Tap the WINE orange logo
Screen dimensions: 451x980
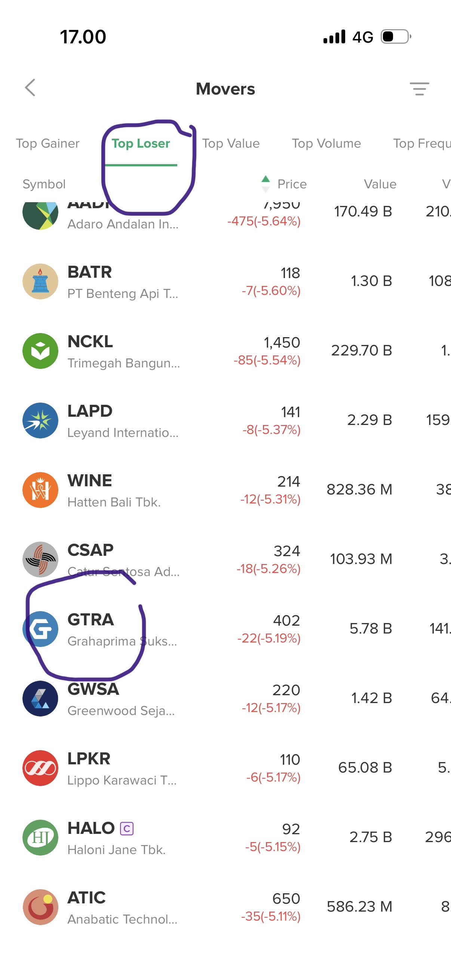(40, 490)
